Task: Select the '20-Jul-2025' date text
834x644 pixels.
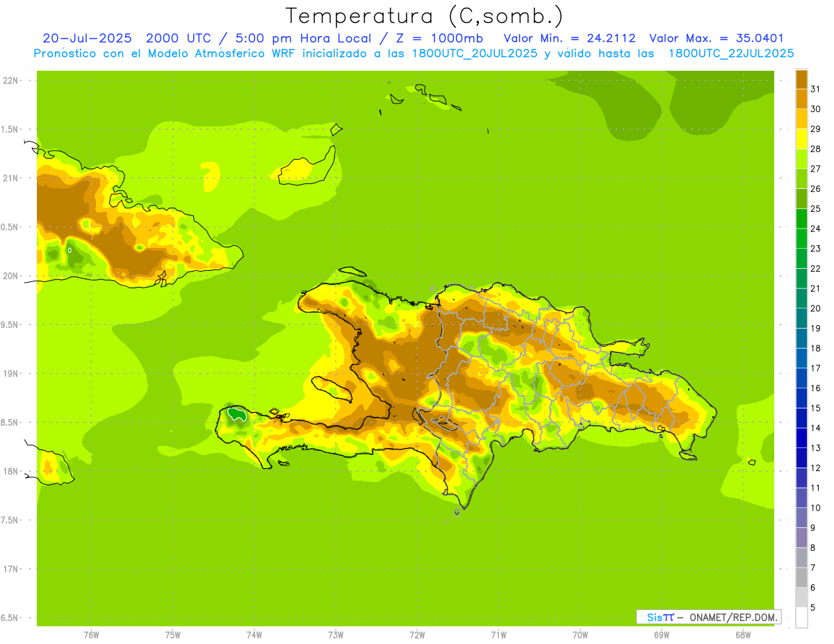Action: point(87,38)
